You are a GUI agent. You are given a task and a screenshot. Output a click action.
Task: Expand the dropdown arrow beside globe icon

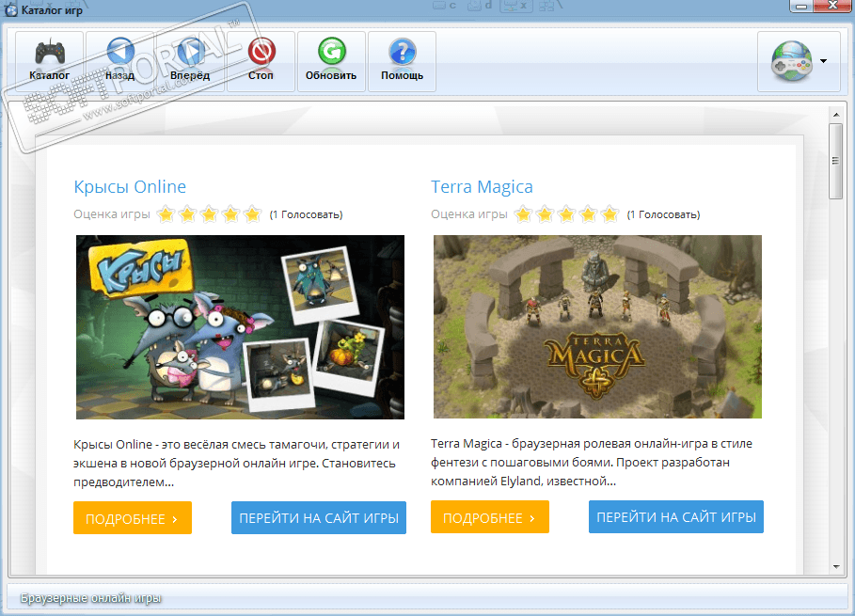click(823, 61)
